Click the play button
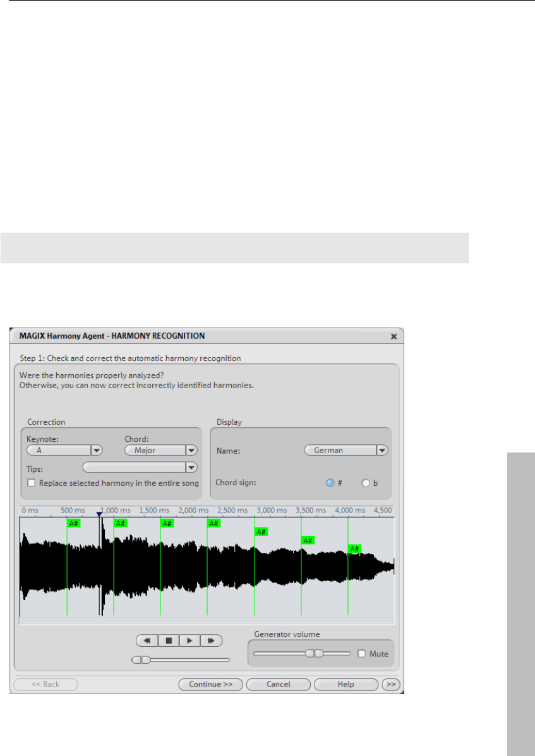Image resolution: width=535 pixels, height=756 pixels. [x=189, y=641]
